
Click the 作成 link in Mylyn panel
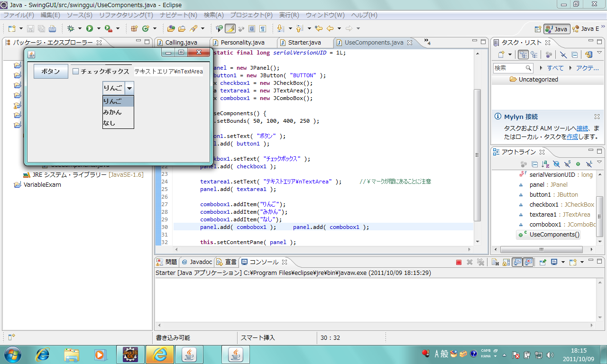(572, 136)
